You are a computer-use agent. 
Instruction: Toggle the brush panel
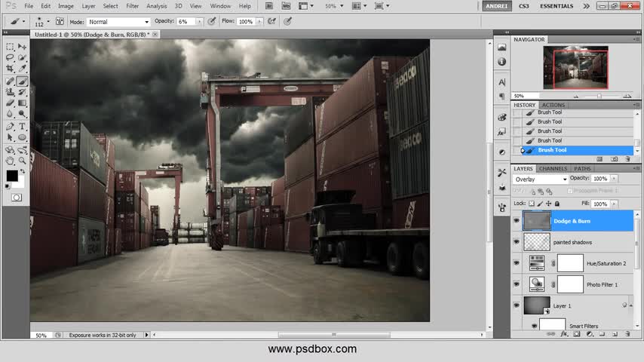coord(60,21)
